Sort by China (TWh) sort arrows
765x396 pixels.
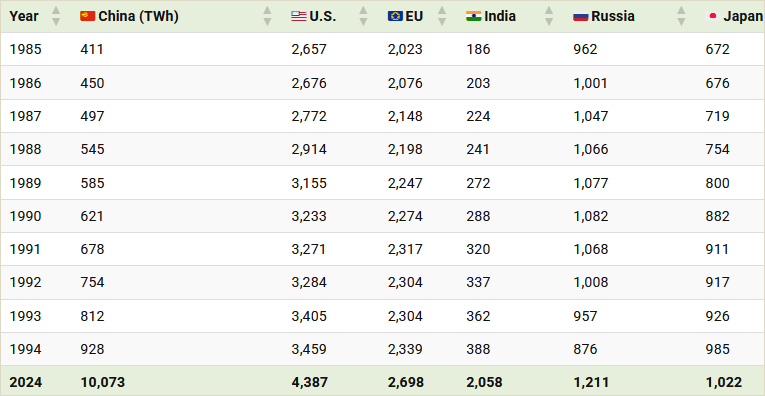[x=267, y=16]
